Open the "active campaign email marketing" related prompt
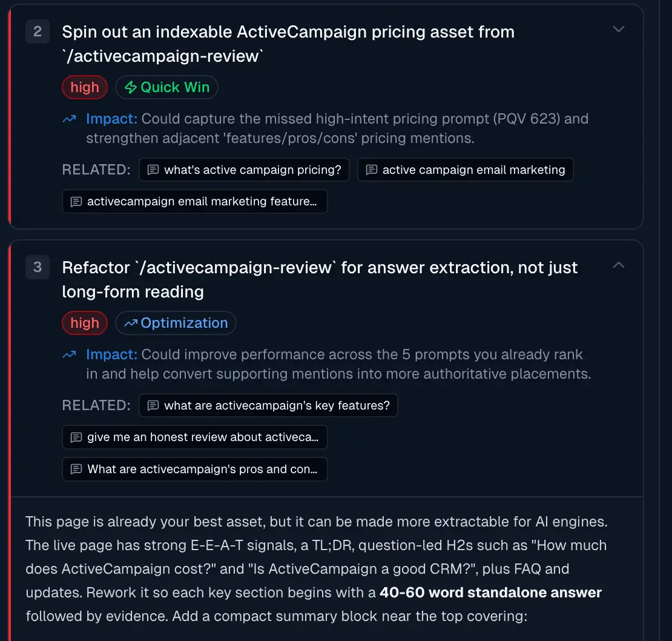This screenshot has height=641, width=672. pyautogui.click(x=466, y=170)
